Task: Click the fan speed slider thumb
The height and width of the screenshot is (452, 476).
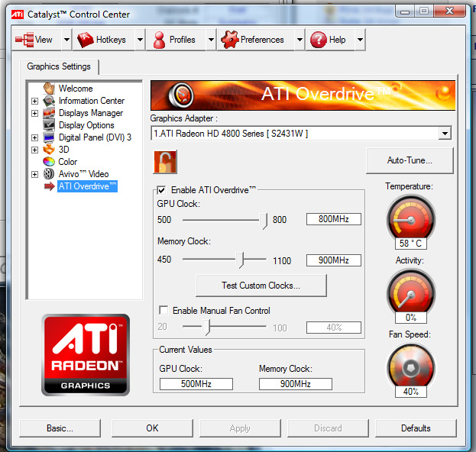Action: (x=206, y=327)
